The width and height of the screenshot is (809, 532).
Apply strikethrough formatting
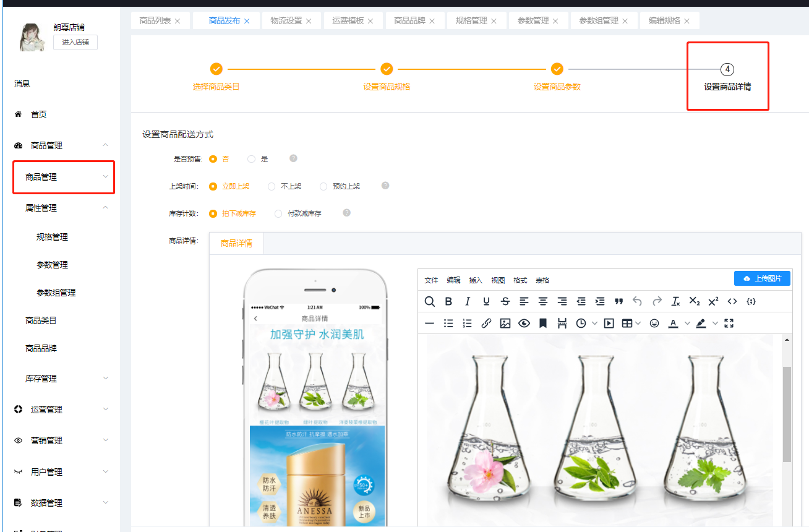coord(505,301)
